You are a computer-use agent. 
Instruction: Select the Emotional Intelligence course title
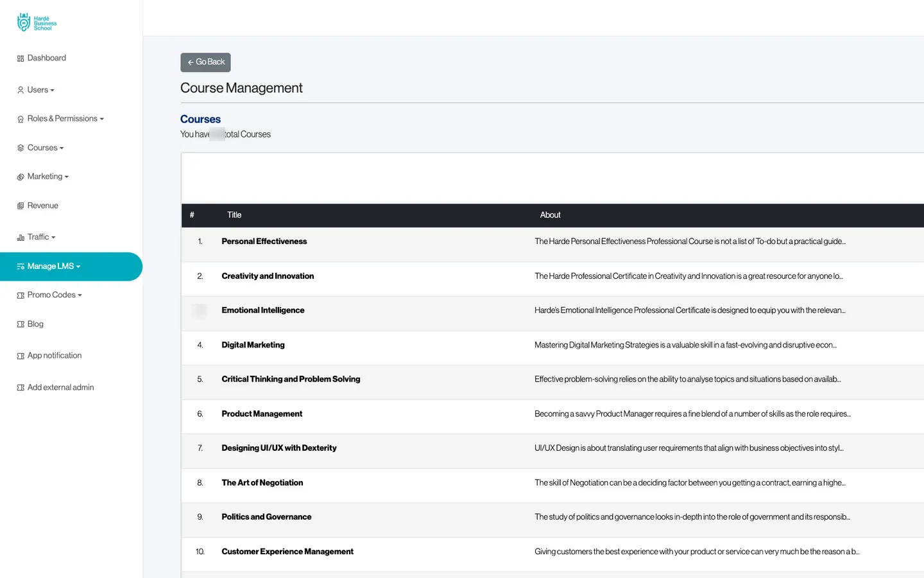coord(263,310)
